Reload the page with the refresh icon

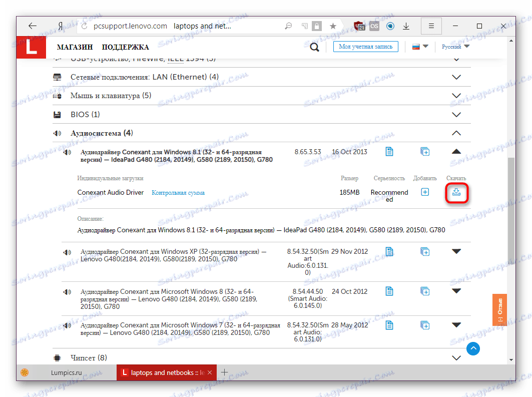pos(85,26)
